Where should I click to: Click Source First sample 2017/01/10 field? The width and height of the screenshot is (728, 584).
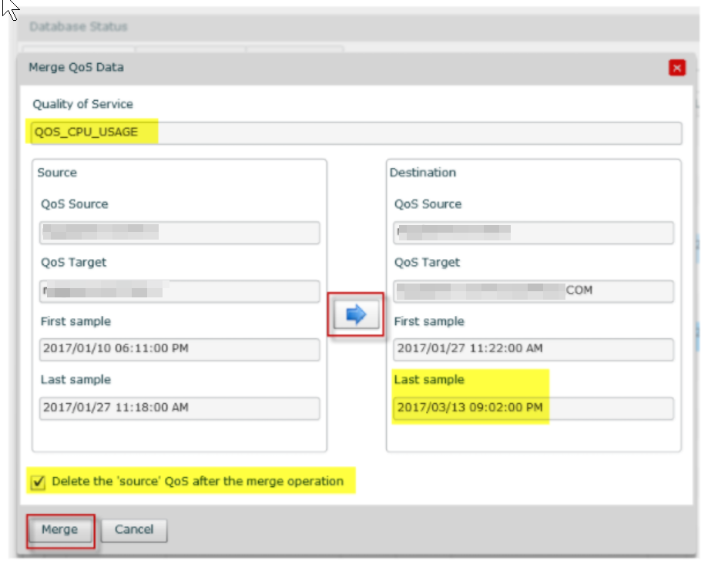[179, 349]
